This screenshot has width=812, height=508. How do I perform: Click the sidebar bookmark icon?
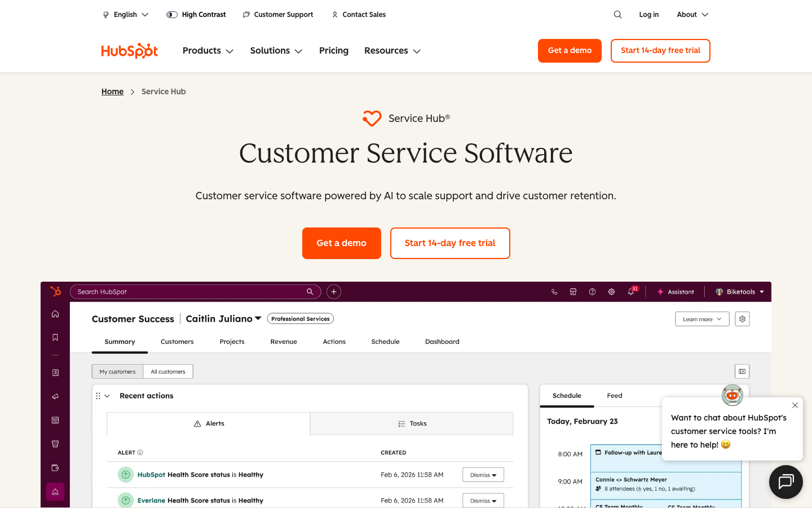point(55,338)
